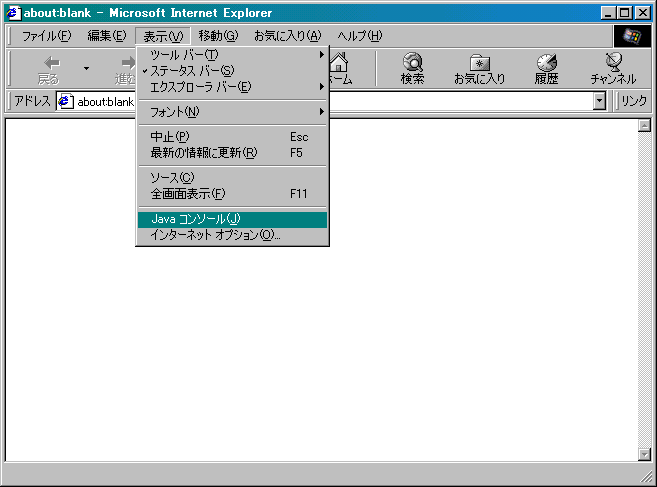Open the Back button history dropdown arrow
Viewport: 657px width, 487px height.
86,69
